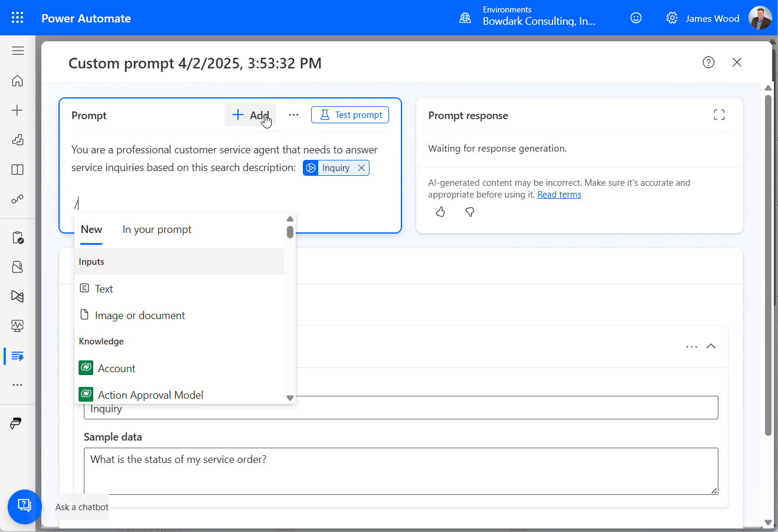The height and width of the screenshot is (532, 778).
Task: Open James Wood account avatar
Action: pos(760,18)
